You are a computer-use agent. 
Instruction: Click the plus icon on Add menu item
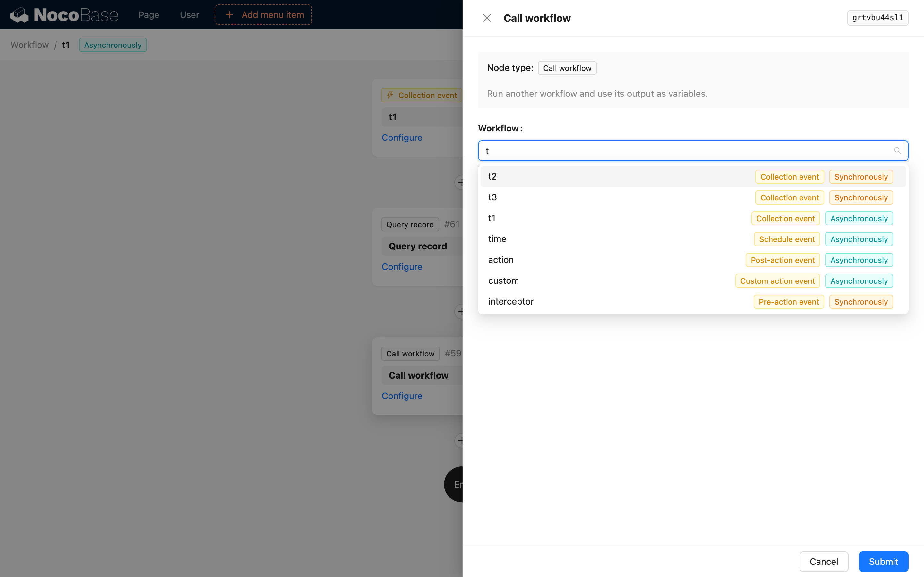[x=229, y=14]
